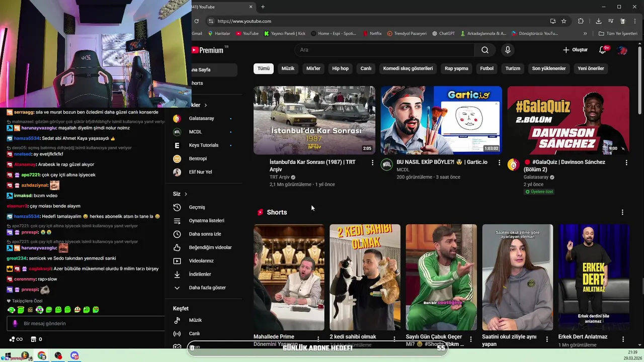
Task: Select the Tümü filter chip
Action: (264, 68)
